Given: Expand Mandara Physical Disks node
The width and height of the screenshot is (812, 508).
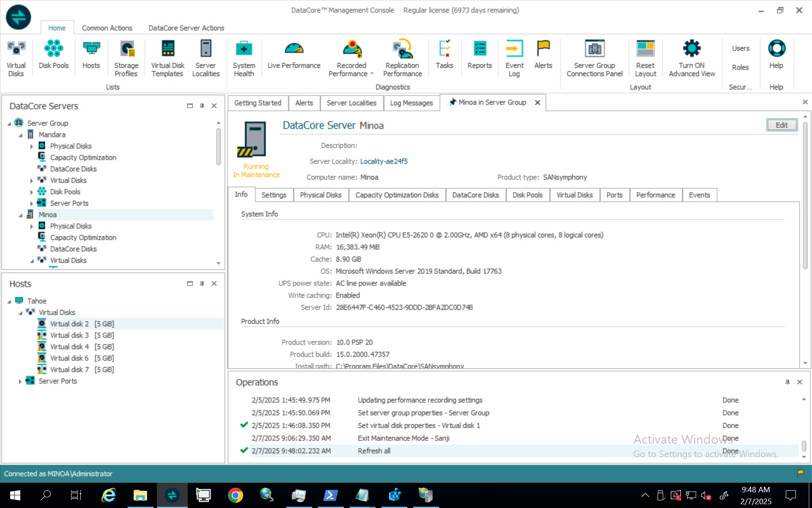Looking at the screenshot, I should pyautogui.click(x=32, y=146).
